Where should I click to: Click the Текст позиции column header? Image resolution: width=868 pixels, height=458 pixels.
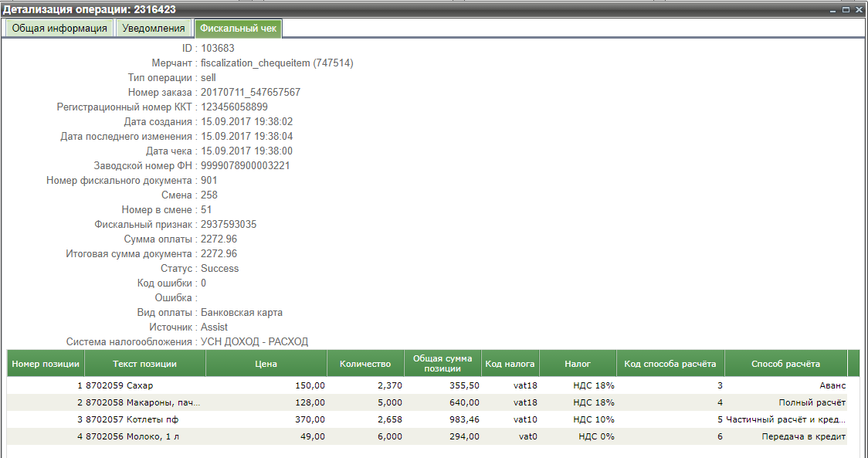(x=144, y=364)
